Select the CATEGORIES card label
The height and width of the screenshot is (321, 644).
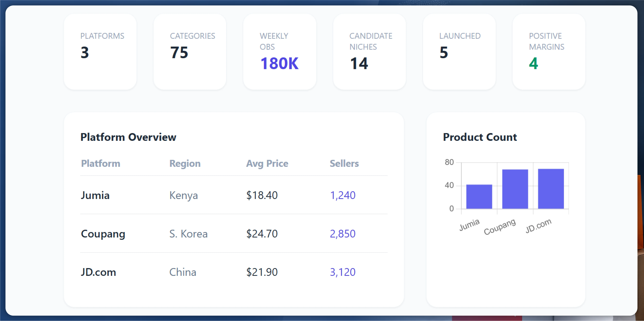(193, 36)
